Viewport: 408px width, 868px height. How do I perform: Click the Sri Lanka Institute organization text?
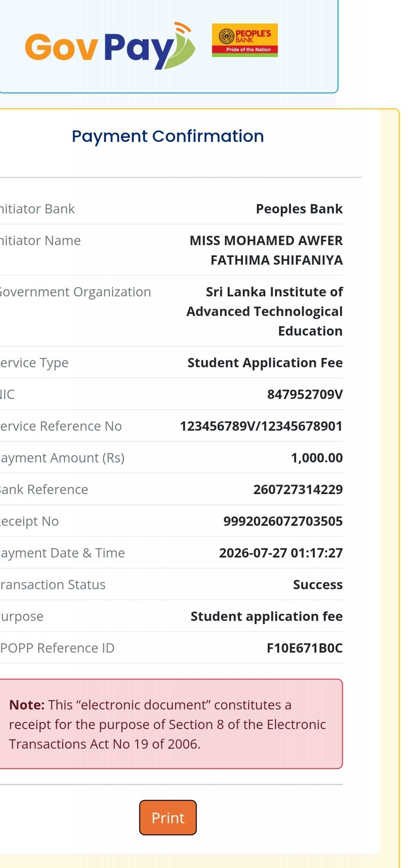click(265, 311)
